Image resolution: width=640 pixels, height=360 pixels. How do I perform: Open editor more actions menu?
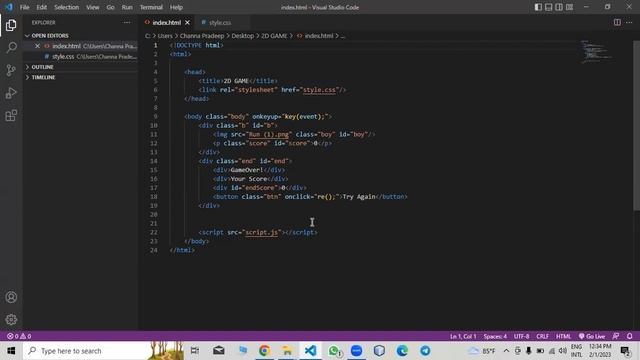click(629, 22)
